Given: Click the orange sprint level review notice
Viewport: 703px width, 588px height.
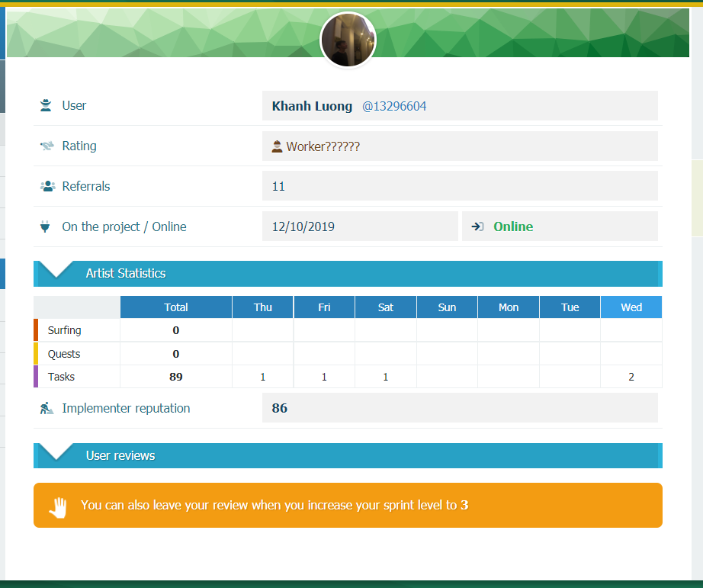Looking at the screenshot, I should click(x=348, y=505).
